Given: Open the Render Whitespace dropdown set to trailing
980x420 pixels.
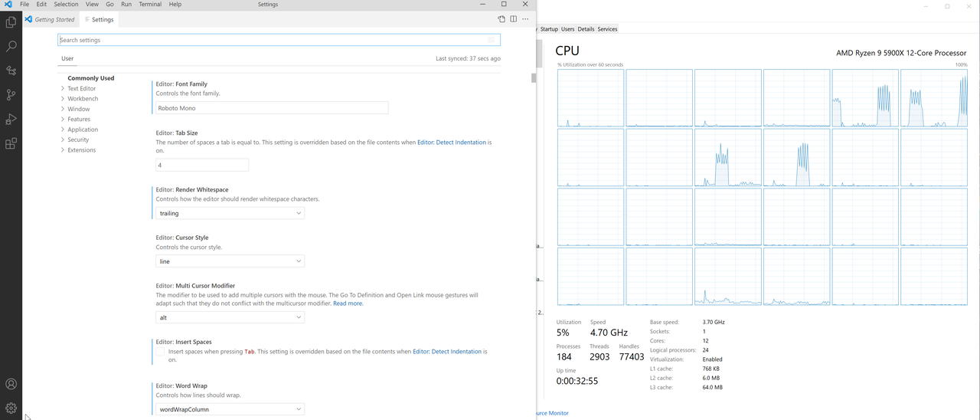Looking at the screenshot, I should click(230, 213).
